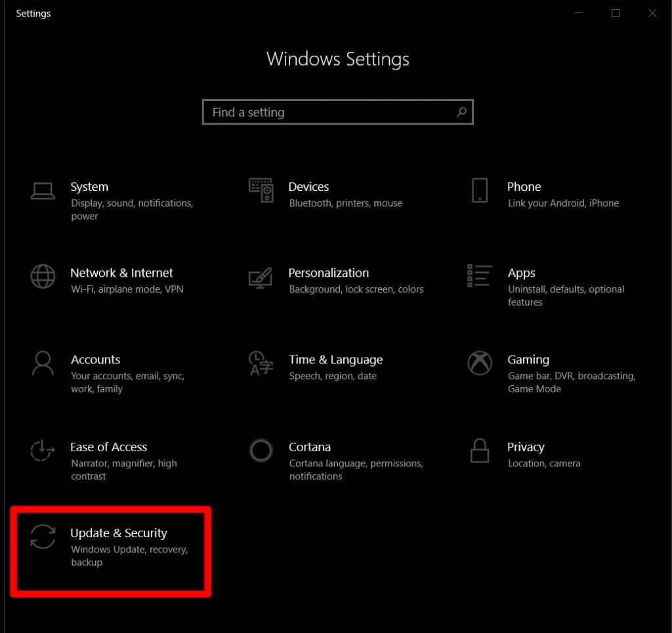Screen dimensions: 672x633
Task: Select the Gaming Xbox icon
Action: tap(480, 364)
